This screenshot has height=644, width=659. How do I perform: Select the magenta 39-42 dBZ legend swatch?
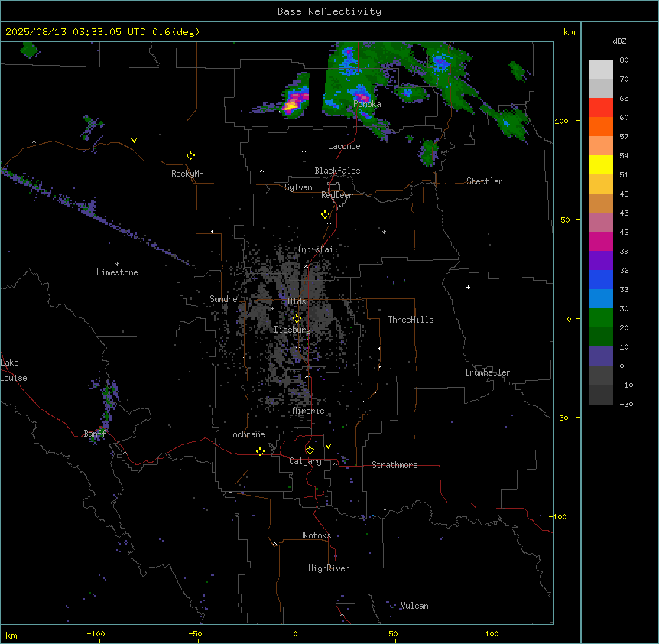(601, 241)
